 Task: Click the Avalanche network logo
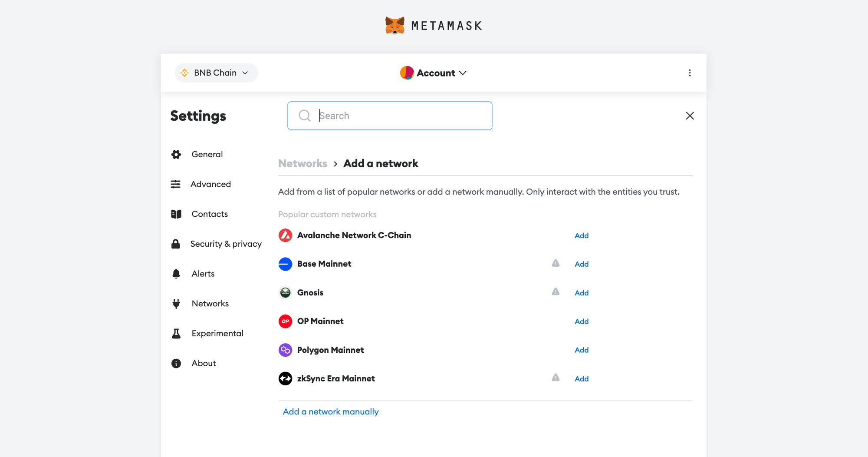coord(285,235)
